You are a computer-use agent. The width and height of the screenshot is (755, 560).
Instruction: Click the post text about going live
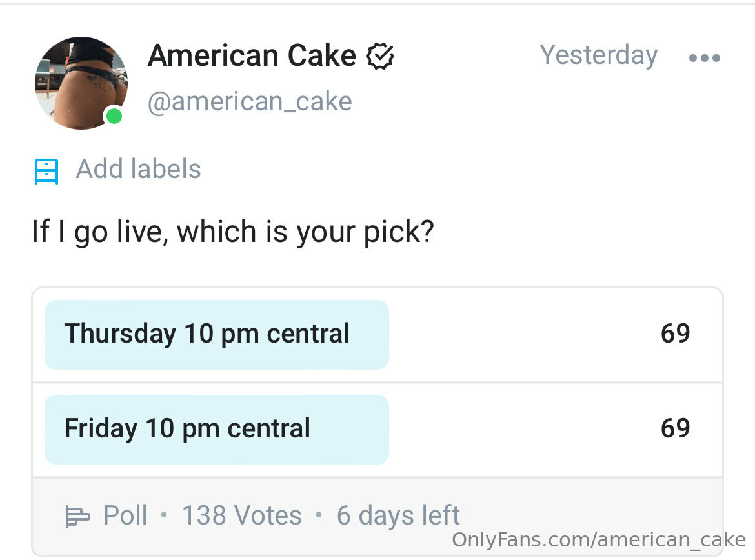point(233,232)
